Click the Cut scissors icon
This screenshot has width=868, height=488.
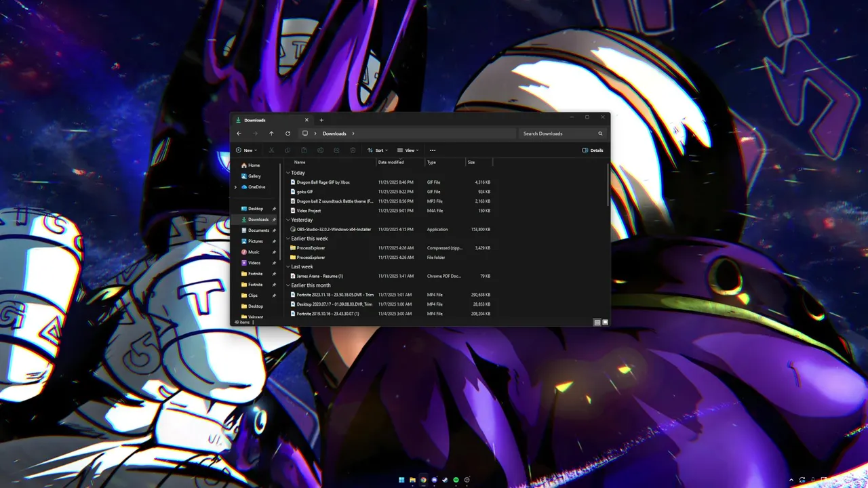tap(271, 150)
